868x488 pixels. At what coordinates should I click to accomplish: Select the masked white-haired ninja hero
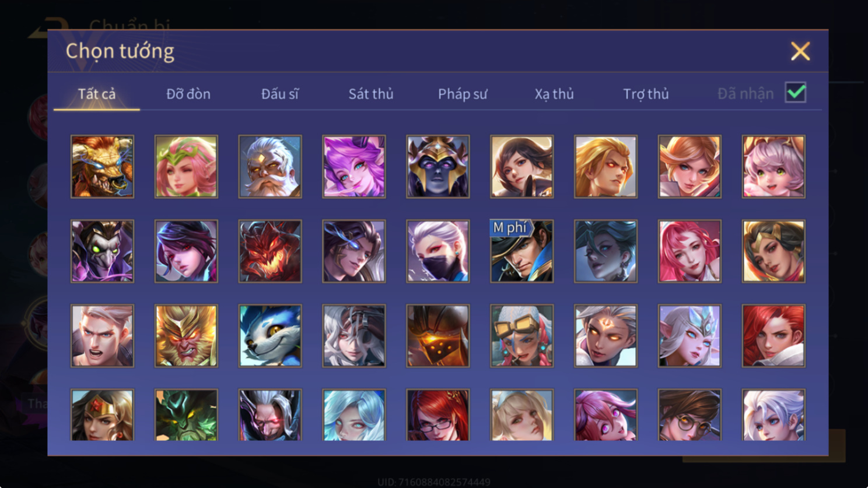point(438,251)
